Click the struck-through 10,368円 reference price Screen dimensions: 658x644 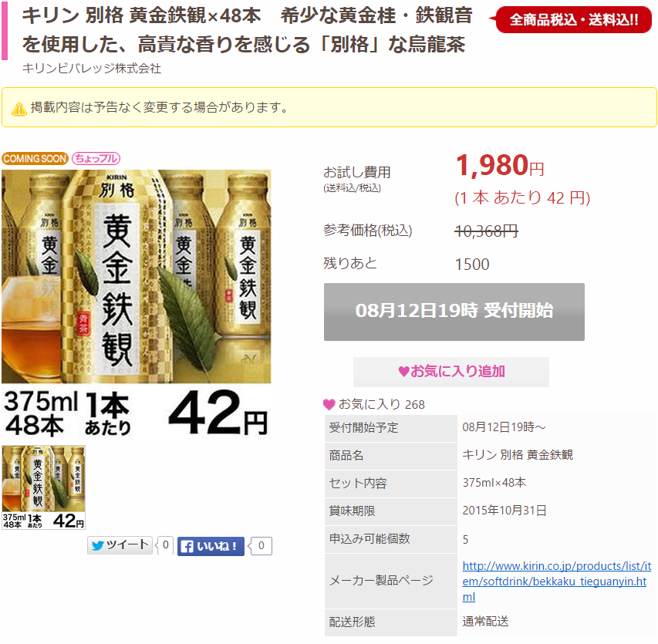[487, 231]
